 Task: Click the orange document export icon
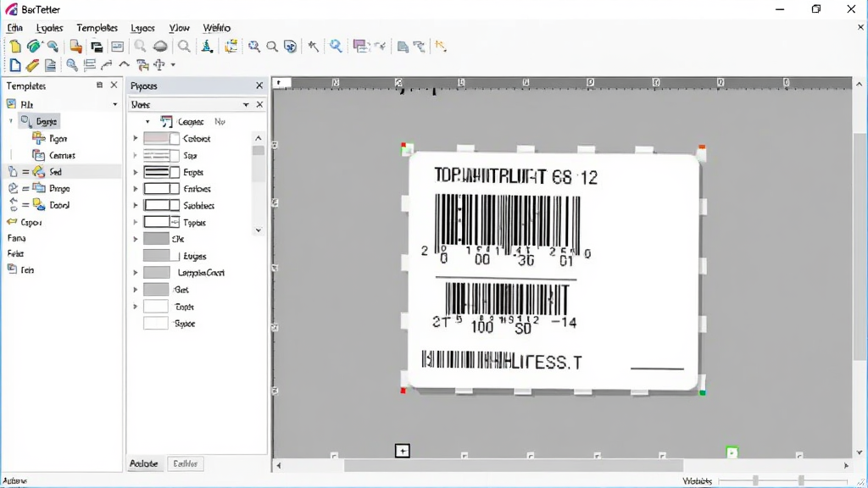75,47
